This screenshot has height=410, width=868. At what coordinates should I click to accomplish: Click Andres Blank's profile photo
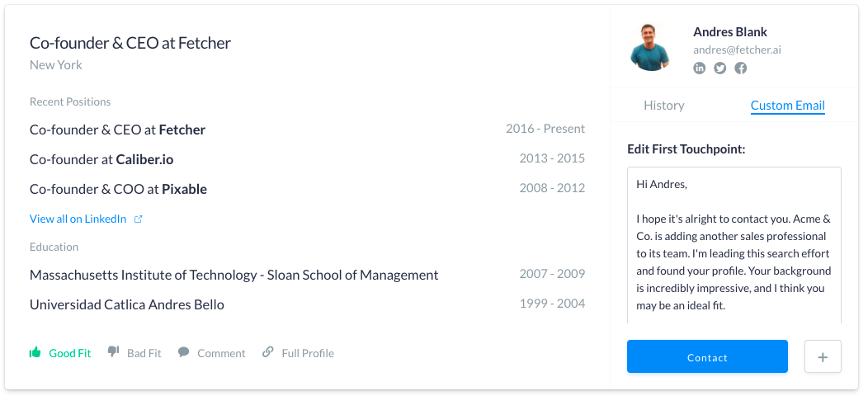point(651,47)
